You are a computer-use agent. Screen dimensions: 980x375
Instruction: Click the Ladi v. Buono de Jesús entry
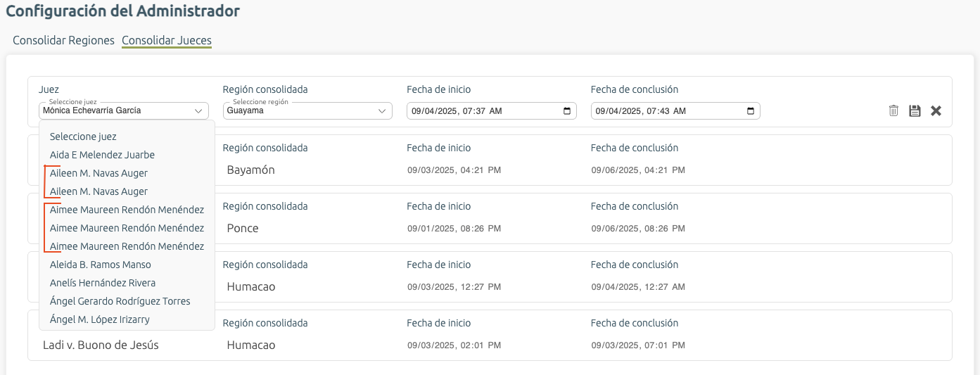click(101, 345)
